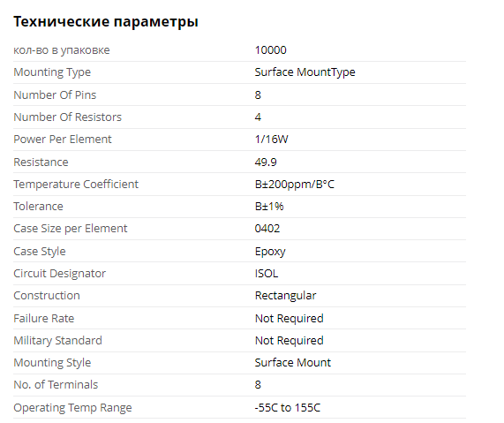Image resolution: width=504 pixels, height=423 pixels.
Task: Select the Number Of Pins label
Action: [x=55, y=94]
